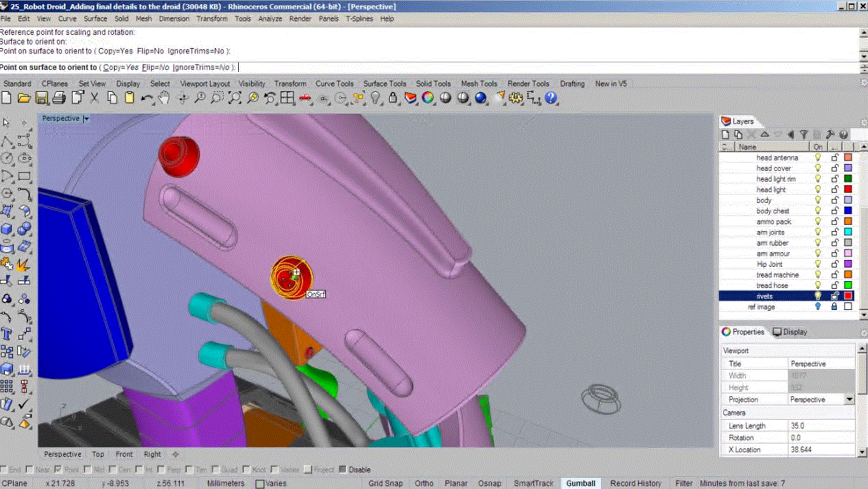Open a file with the folder icon
The height and width of the screenshot is (489, 868).
[24, 98]
